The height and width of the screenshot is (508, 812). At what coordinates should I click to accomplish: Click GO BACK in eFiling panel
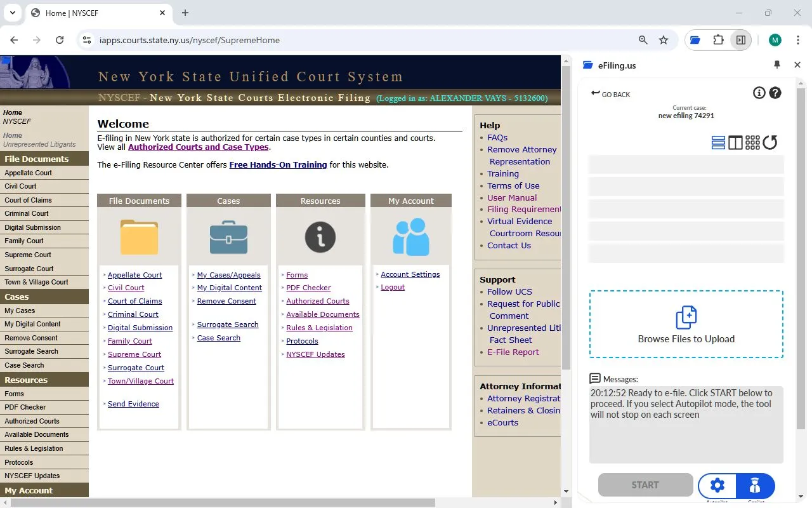tap(610, 94)
